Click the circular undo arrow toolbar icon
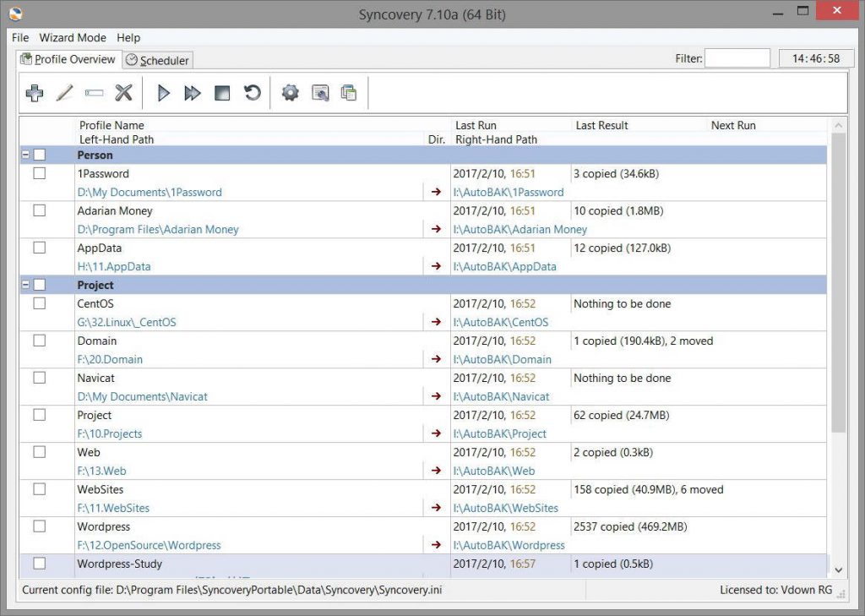The height and width of the screenshot is (616, 865). pos(252,93)
